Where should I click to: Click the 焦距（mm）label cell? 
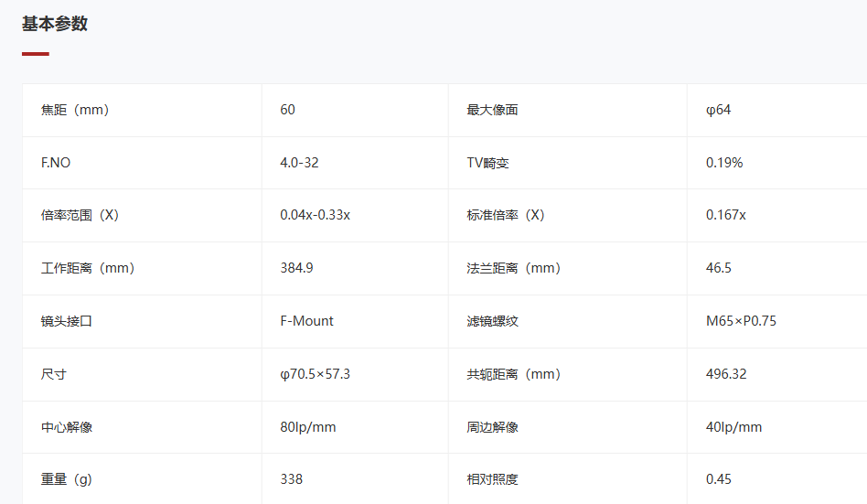[x=142, y=110]
